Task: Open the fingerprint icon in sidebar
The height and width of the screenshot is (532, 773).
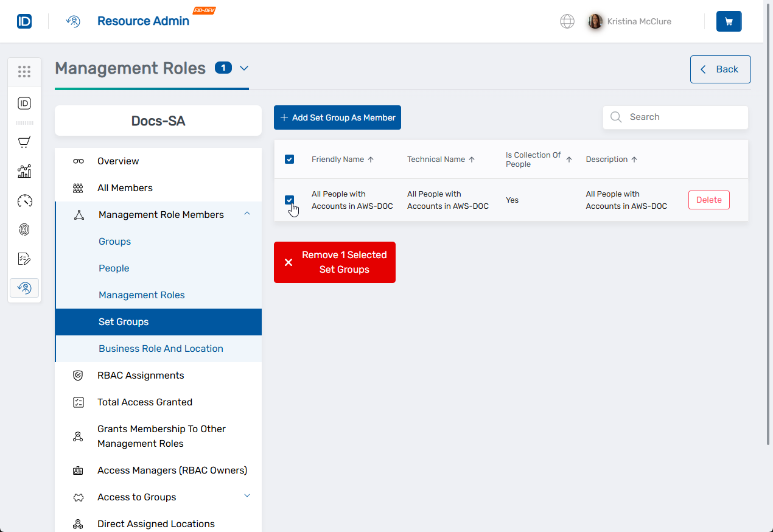Action: [24, 229]
